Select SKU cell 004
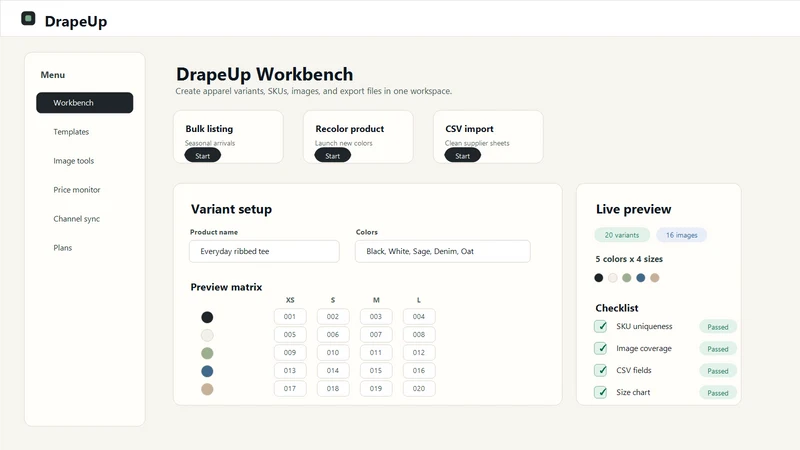This screenshot has height=450, width=800. [x=419, y=316]
